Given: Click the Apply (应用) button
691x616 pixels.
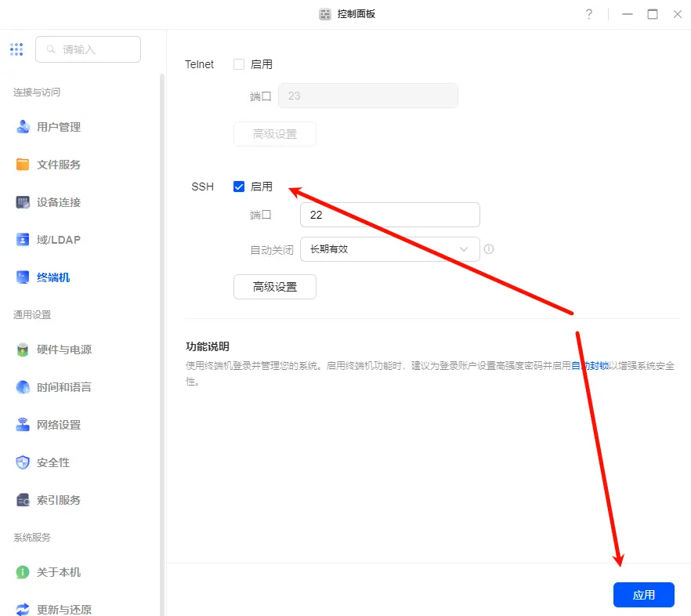Looking at the screenshot, I should 643,595.
